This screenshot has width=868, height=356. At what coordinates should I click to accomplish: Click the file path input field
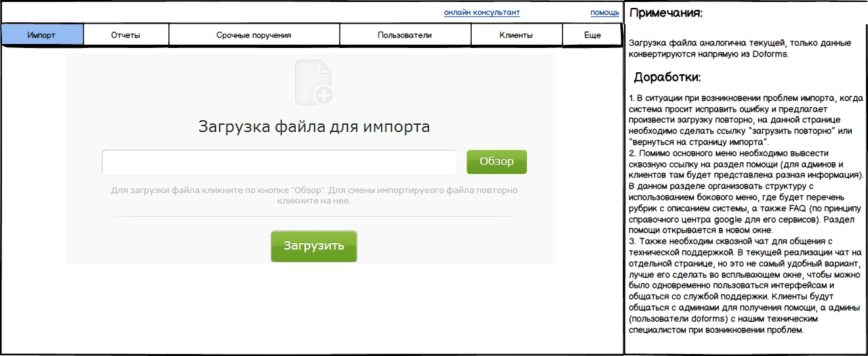[x=279, y=162]
